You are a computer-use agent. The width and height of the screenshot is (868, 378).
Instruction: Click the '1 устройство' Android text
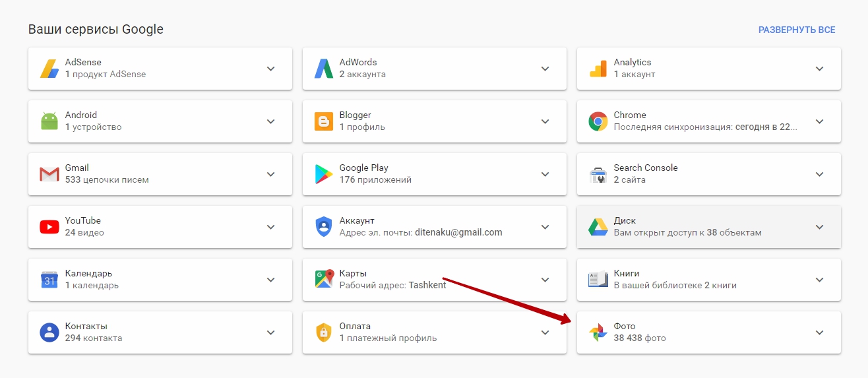93,127
